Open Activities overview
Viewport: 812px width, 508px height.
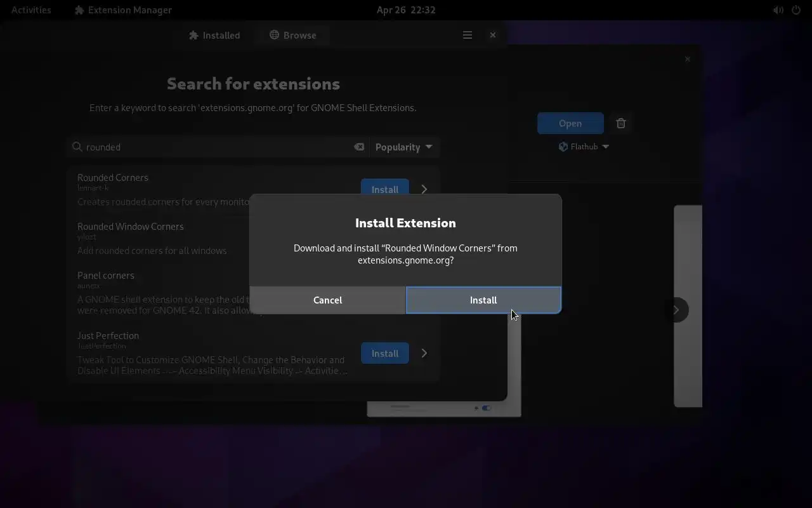click(31, 10)
